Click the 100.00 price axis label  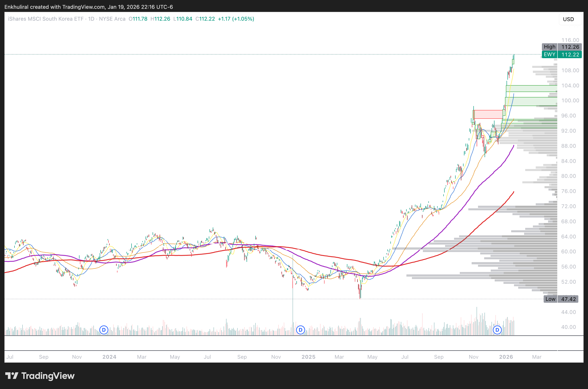(x=570, y=101)
